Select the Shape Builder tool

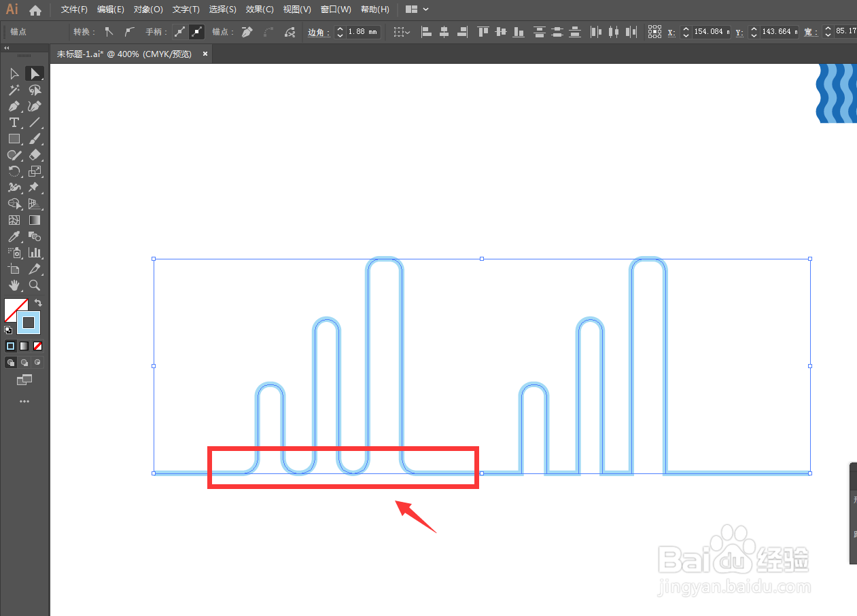14,204
